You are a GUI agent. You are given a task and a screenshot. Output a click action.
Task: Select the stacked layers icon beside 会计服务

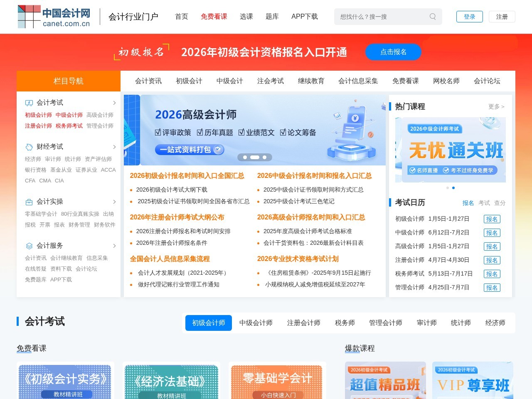coord(28,245)
